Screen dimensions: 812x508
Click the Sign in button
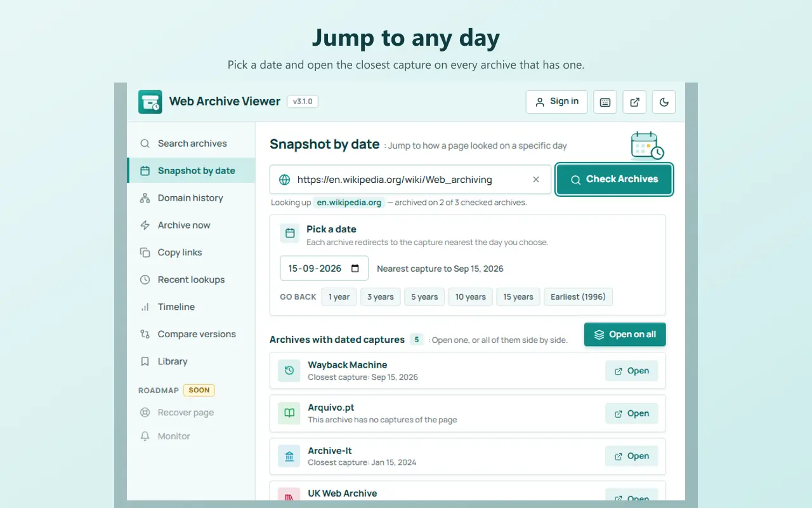coord(556,102)
